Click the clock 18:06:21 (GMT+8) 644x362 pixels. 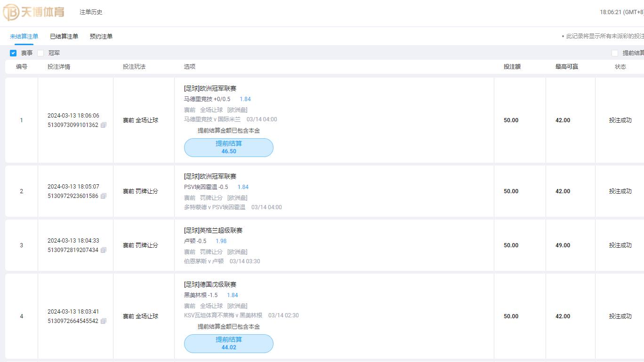pos(621,12)
